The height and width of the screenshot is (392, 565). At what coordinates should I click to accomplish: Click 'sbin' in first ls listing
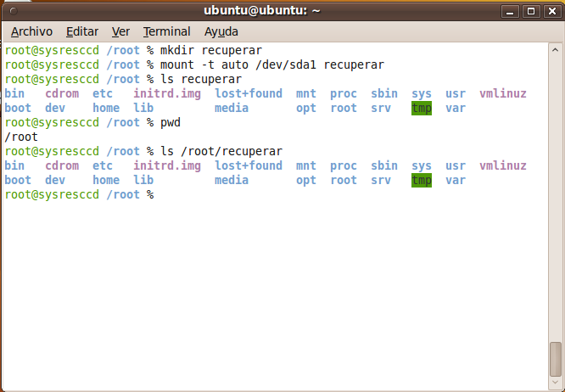[384, 93]
